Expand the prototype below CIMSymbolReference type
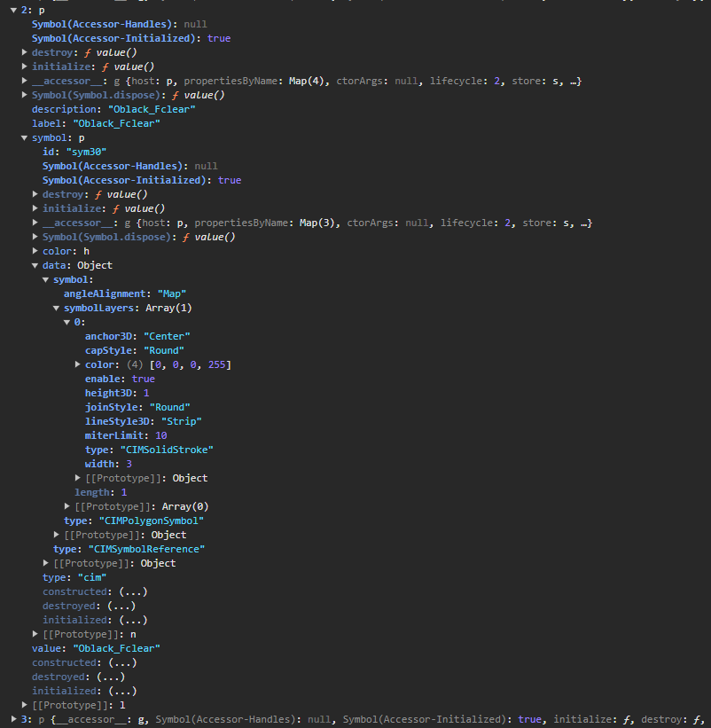Viewport: 711px width, 728px height. (46, 563)
